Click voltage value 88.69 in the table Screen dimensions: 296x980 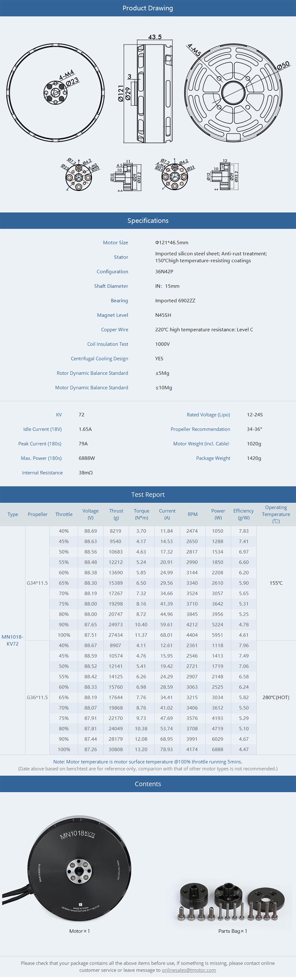90,531
